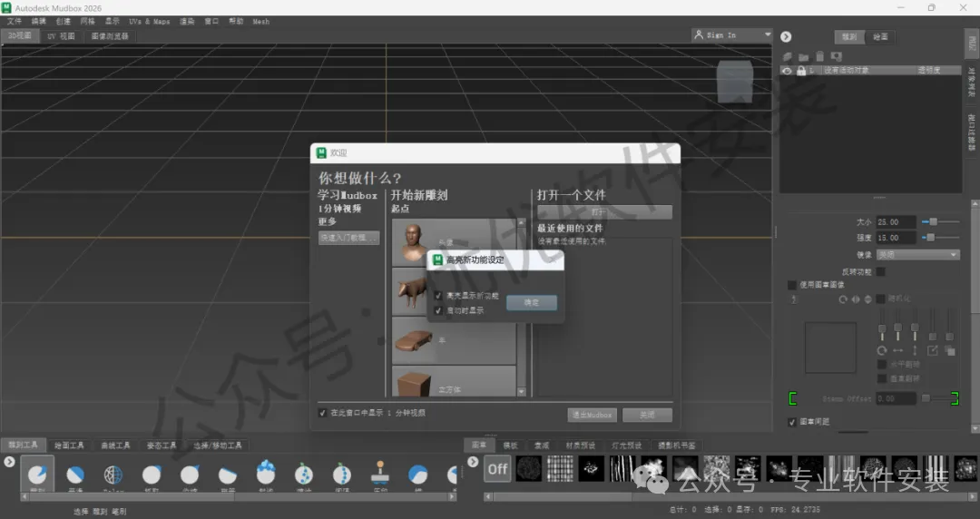980x519 pixels.
Task: Select the Spray brush tool
Action: coord(304,475)
